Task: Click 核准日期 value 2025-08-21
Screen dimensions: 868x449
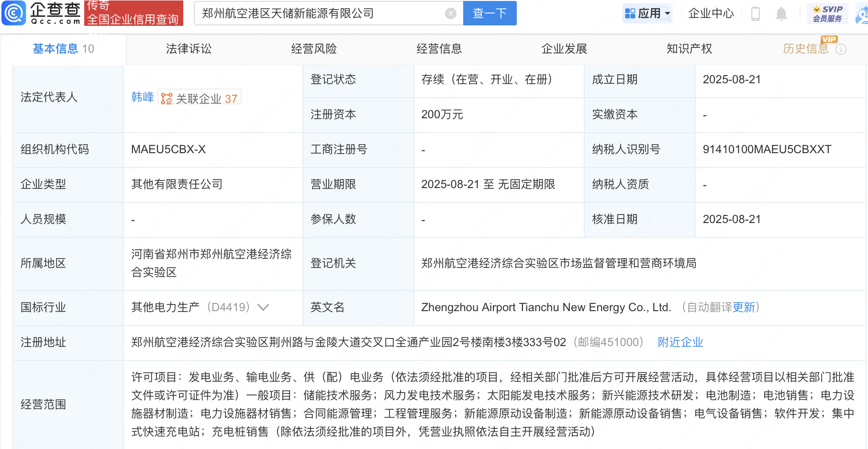Action: point(732,219)
